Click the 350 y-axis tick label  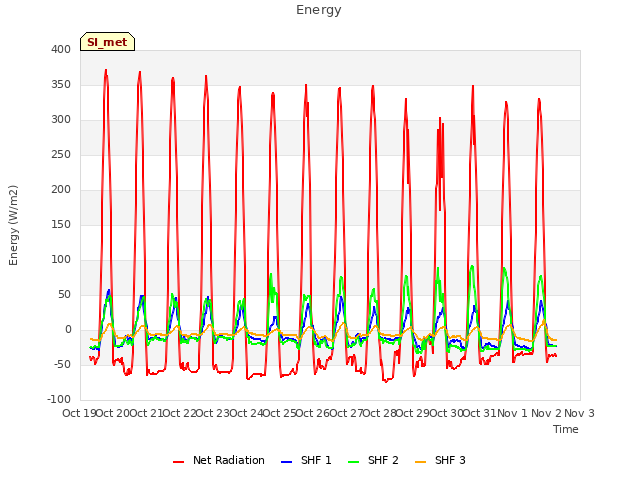[x=61, y=84]
